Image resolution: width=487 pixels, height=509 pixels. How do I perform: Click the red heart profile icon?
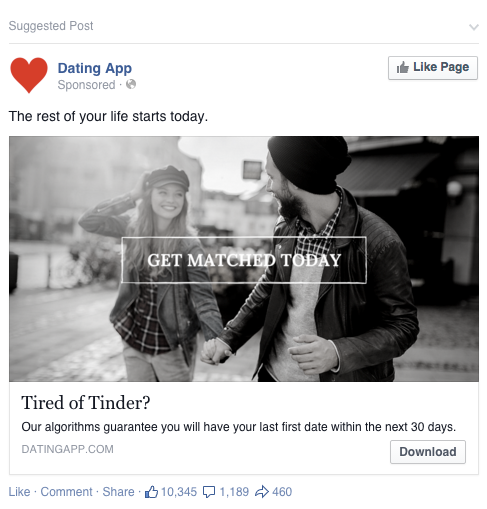click(x=29, y=75)
